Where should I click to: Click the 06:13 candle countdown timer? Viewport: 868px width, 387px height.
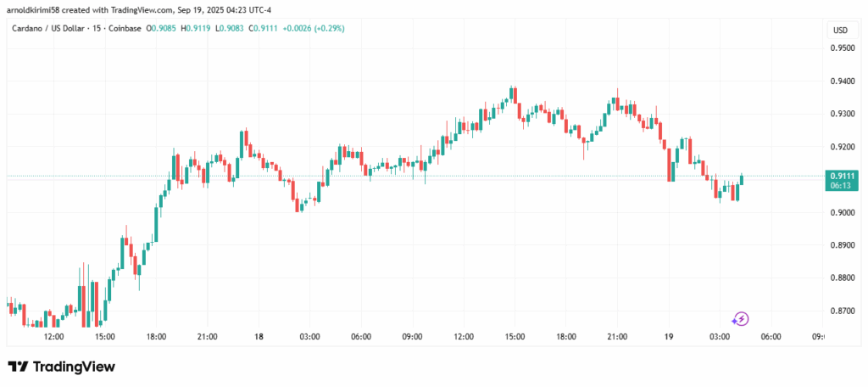840,185
